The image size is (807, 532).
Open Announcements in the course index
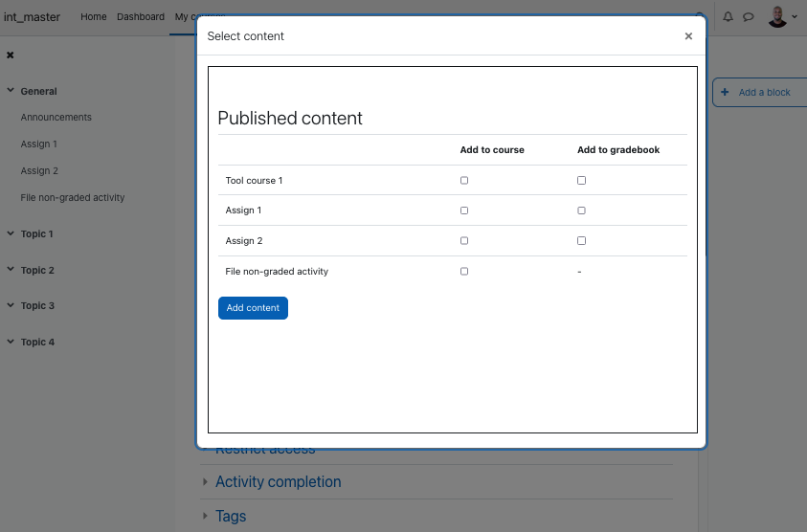(x=56, y=118)
